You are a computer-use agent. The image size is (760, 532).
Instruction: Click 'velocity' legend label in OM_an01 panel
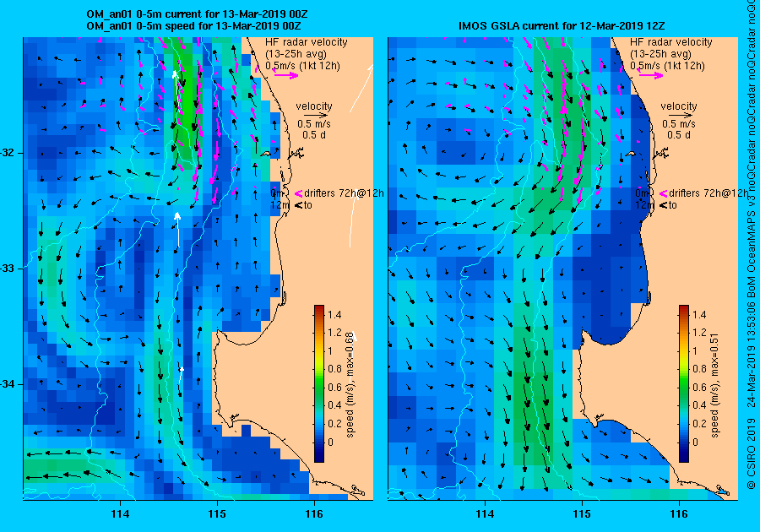click(314, 106)
